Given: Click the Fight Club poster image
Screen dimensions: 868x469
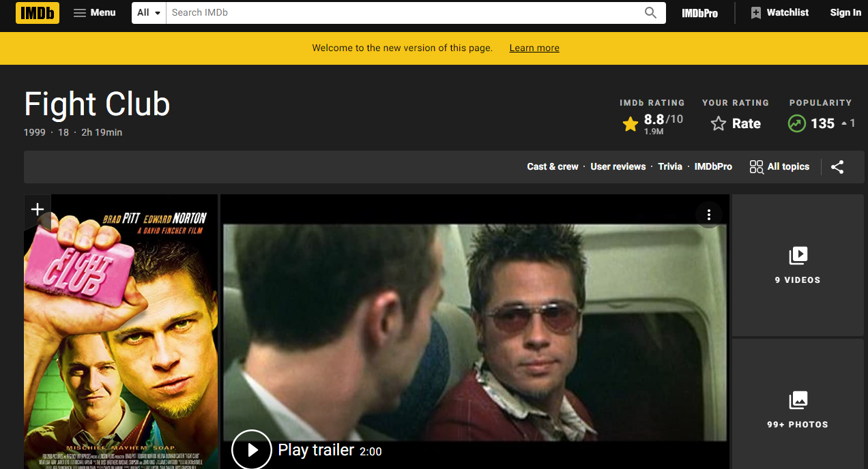Looking at the screenshot, I should (121, 331).
